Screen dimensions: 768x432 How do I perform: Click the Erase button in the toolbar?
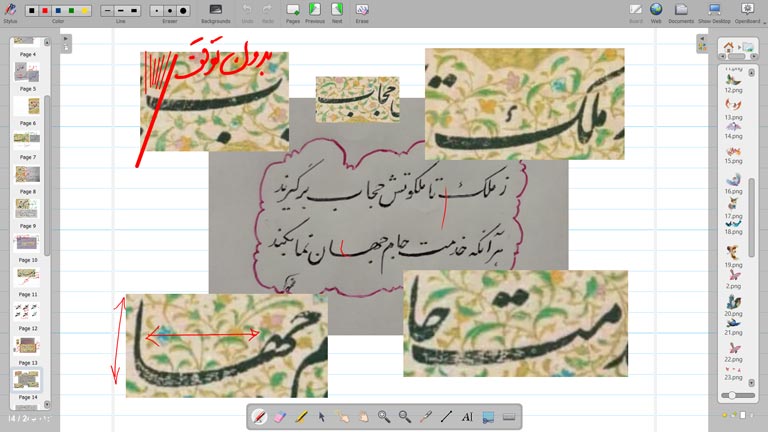[362, 11]
